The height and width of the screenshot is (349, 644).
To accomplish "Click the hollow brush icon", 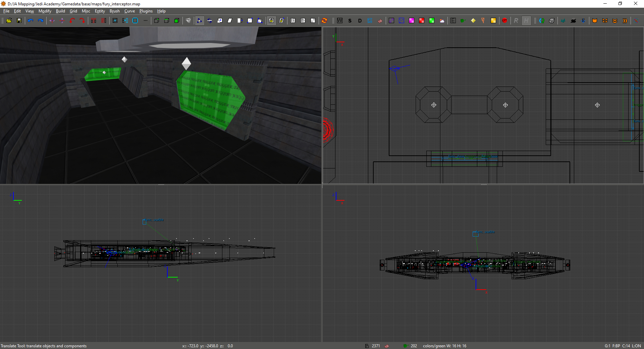I will pos(115,20).
